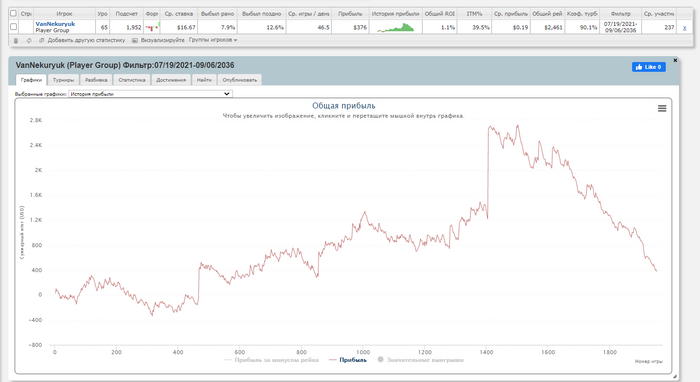
Task: Switch to the 'Достижения' tab
Action: [x=171, y=80]
